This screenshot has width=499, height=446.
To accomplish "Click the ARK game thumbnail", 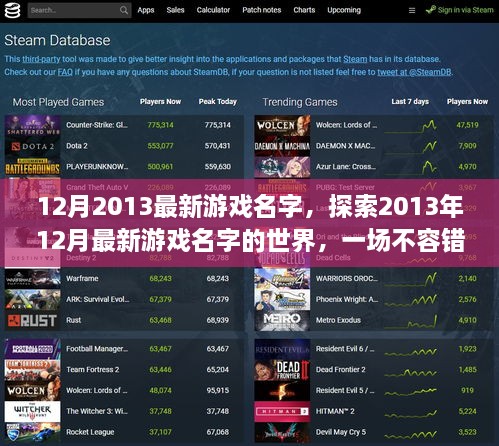I will [33, 300].
